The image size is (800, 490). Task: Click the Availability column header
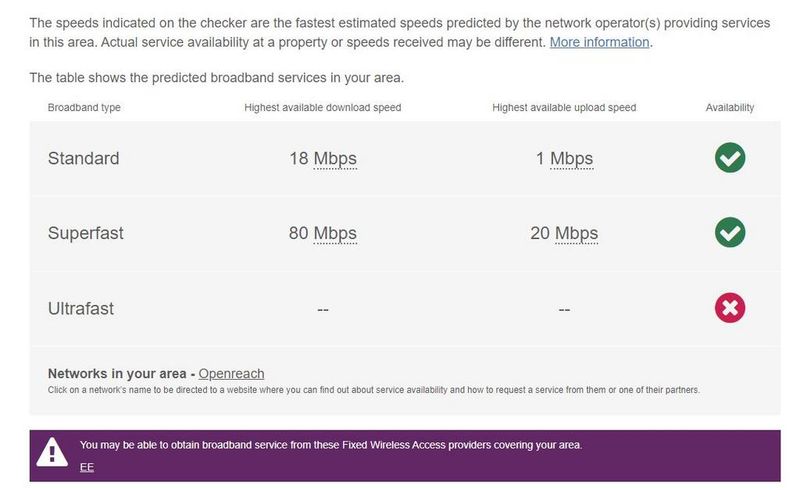coord(730,108)
